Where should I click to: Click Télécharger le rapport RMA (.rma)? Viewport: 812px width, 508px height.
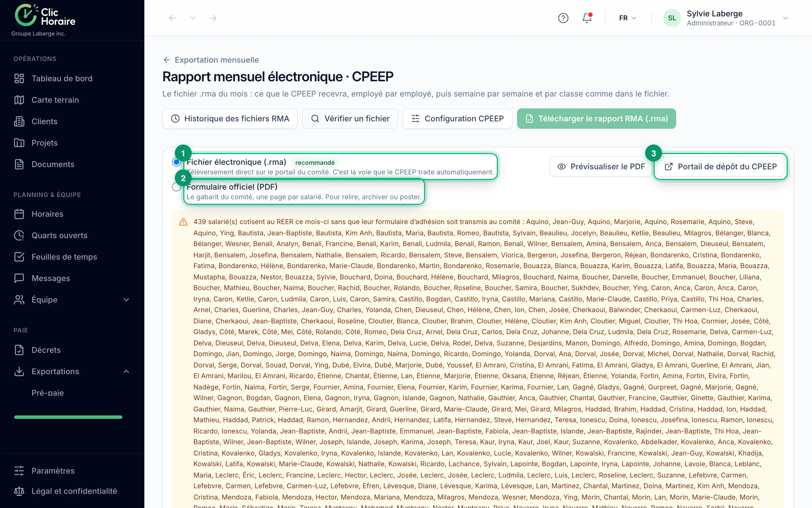[x=596, y=119]
